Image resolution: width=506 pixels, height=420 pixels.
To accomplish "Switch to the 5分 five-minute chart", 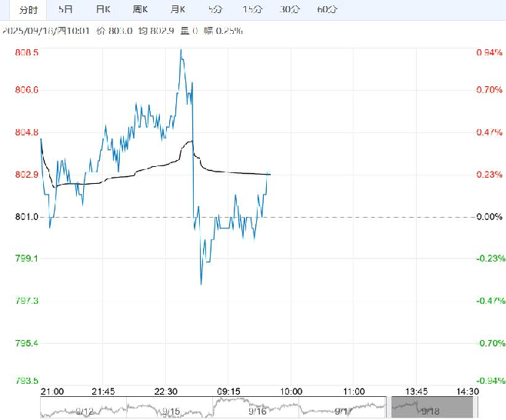I will point(215,9).
